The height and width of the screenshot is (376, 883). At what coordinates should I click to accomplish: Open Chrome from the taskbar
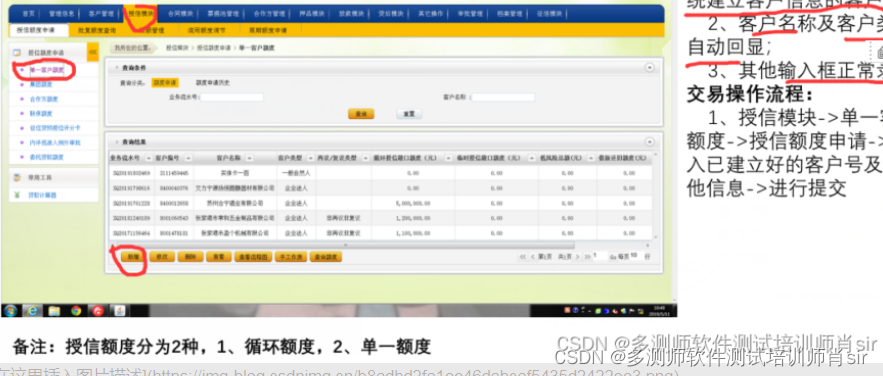(76, 310)
